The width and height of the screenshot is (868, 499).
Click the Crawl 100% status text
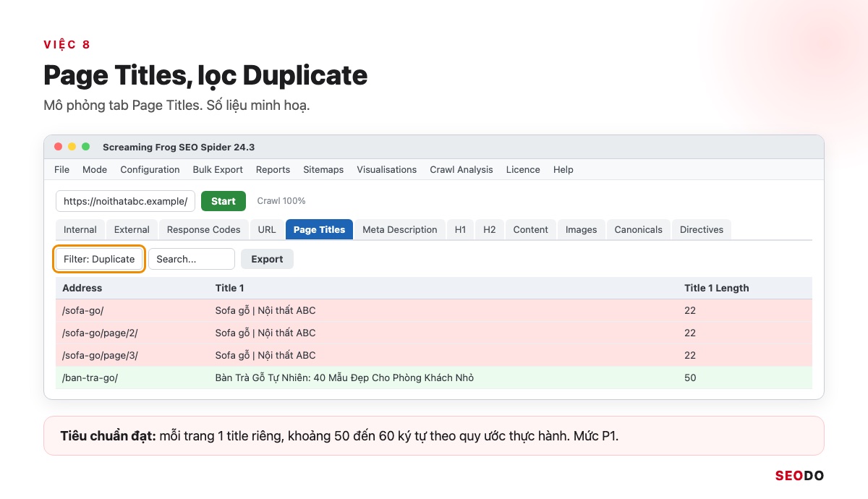pos(281,201)
